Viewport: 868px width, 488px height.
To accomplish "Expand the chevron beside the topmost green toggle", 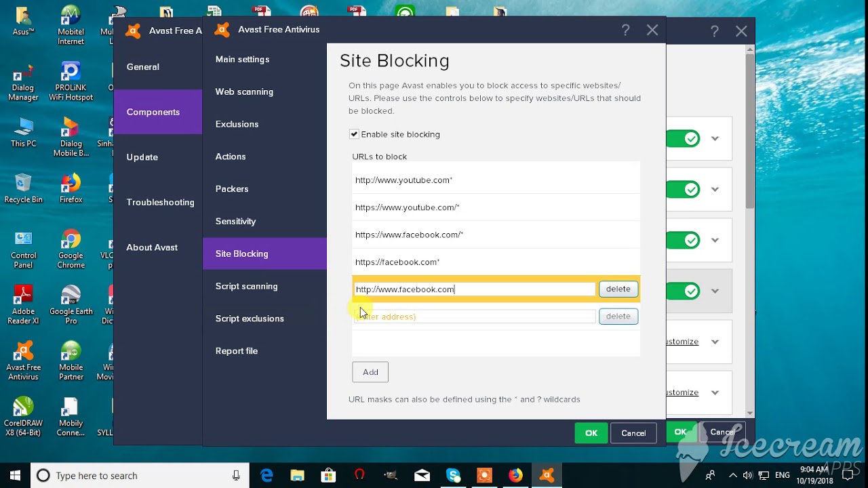I will coord(715,138).
